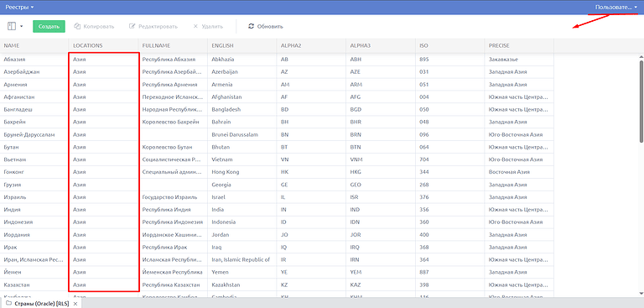Select the Йемен cell
Image resolution: width=644 pixels, height=308 pixels.
34,272
